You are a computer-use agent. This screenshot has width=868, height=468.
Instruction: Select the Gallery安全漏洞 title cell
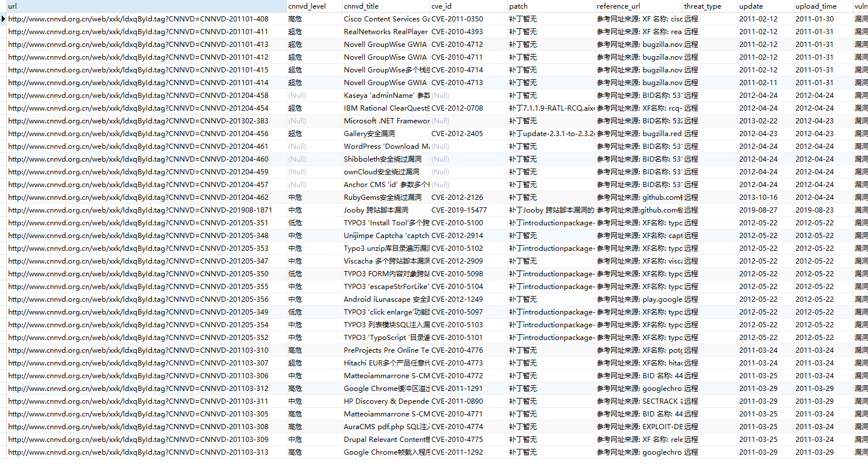(x=386, y=134)
